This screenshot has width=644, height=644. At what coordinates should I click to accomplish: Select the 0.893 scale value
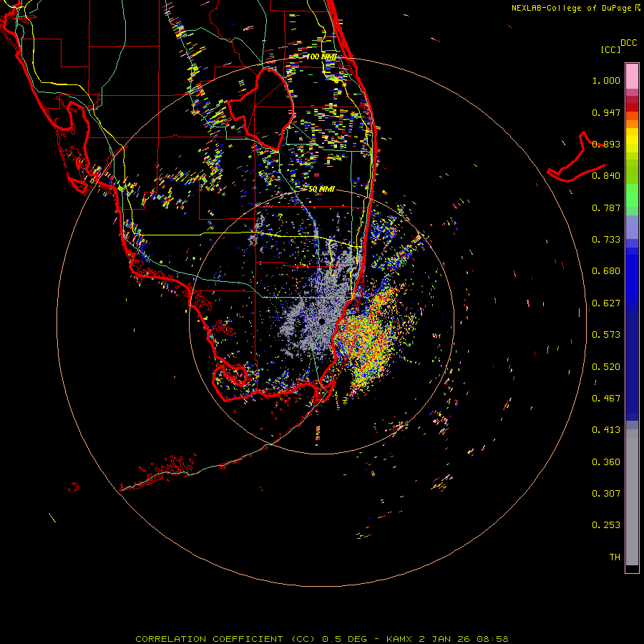[x=606, y=144]
